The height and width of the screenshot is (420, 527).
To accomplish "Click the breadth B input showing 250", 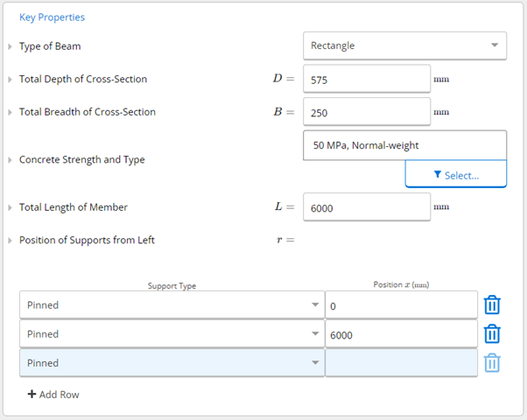I will pyautogui.click(x=367, y=111).
